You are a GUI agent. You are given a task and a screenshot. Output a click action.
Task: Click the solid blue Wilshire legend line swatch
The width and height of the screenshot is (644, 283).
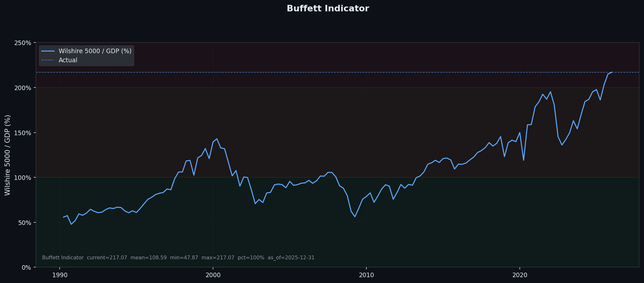click(48, 51)
